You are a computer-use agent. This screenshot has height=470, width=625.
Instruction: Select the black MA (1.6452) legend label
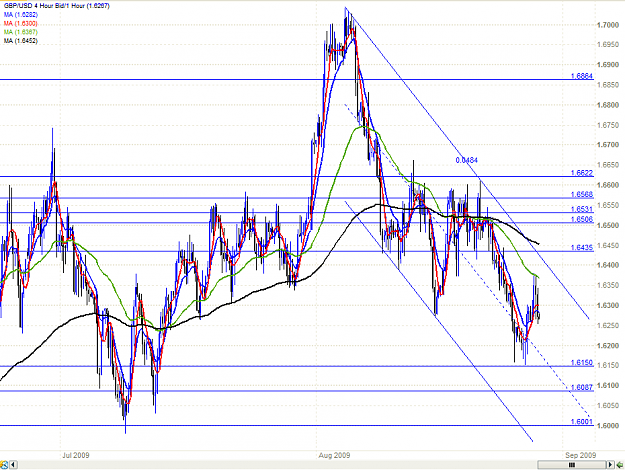coord(21,41)
